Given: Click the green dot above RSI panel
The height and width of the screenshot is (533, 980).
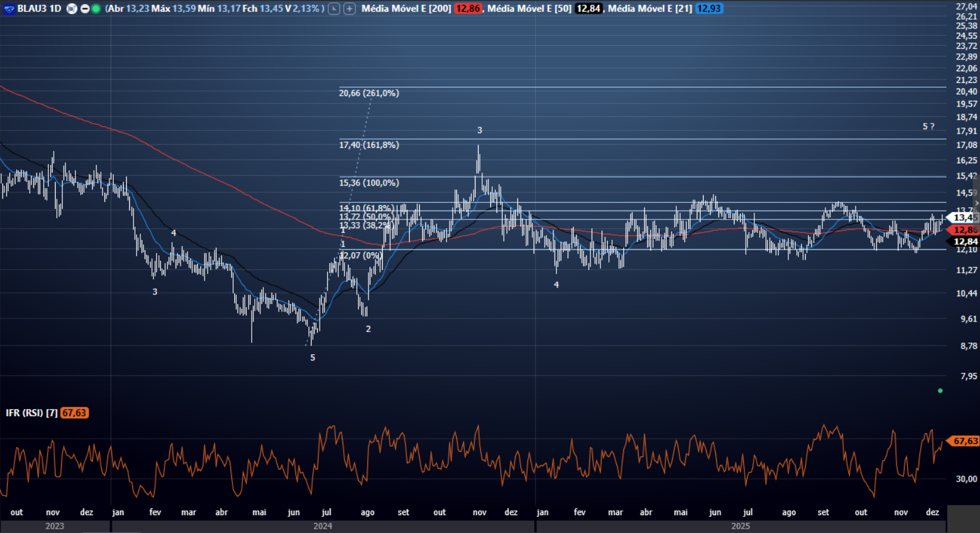Looking at the screenshot, I should pos(940,391).
